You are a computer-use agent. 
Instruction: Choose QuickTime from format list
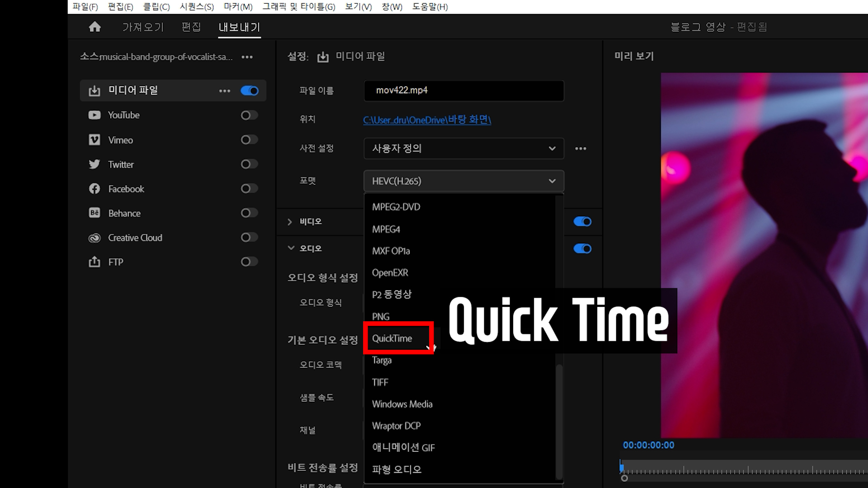392,338
